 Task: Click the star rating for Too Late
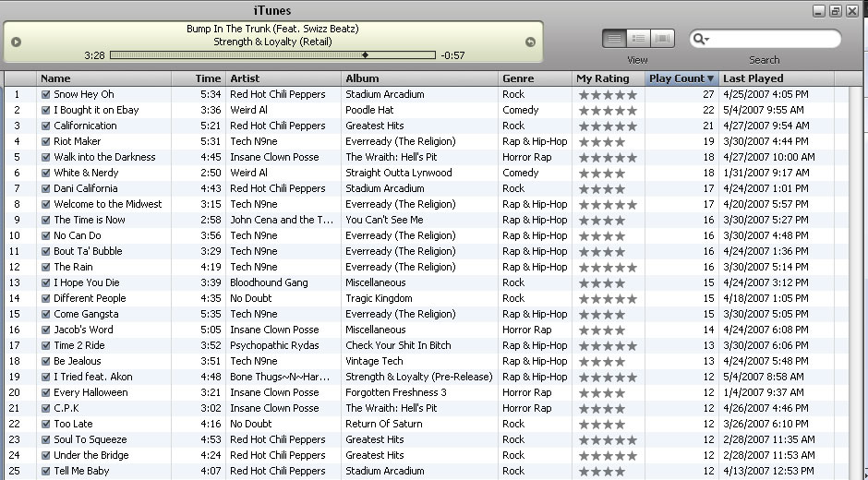(x=601, y=424)
